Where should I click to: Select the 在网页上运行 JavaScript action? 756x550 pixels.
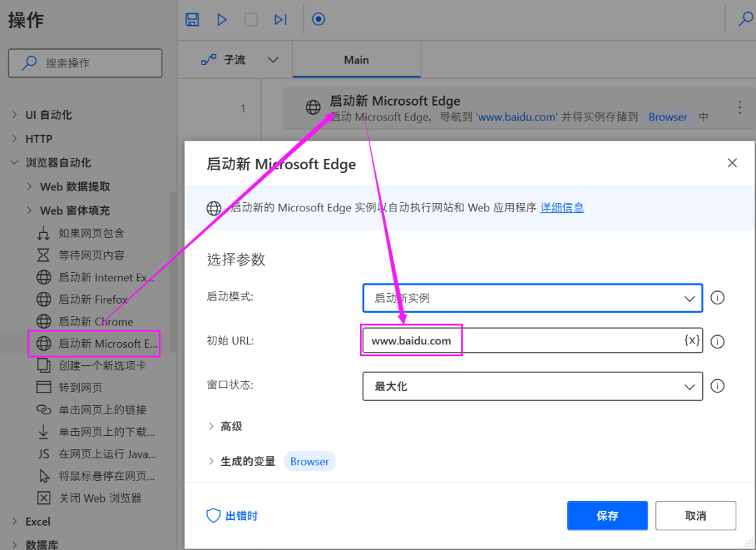pos(97,454)
